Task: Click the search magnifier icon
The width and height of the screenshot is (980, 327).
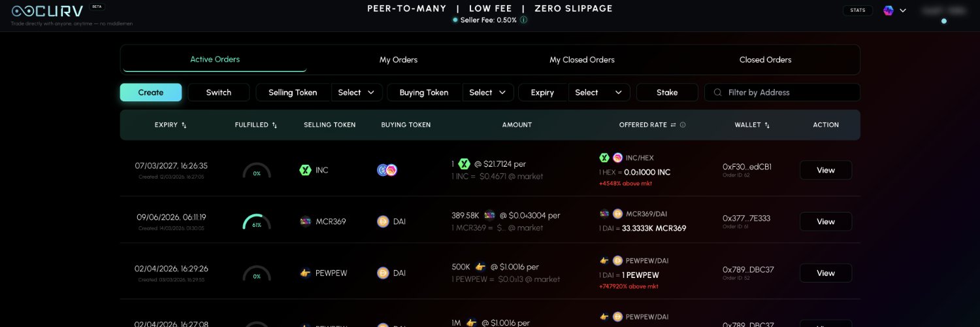Action: coord(718,93)
